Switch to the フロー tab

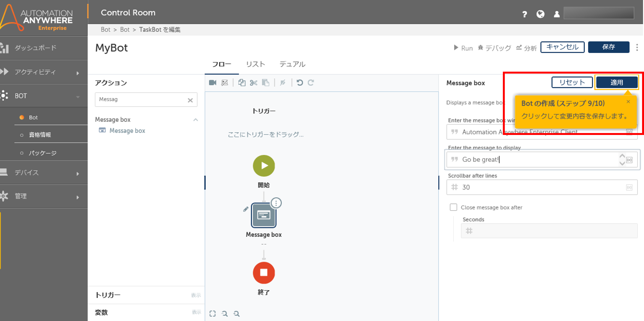222,64
